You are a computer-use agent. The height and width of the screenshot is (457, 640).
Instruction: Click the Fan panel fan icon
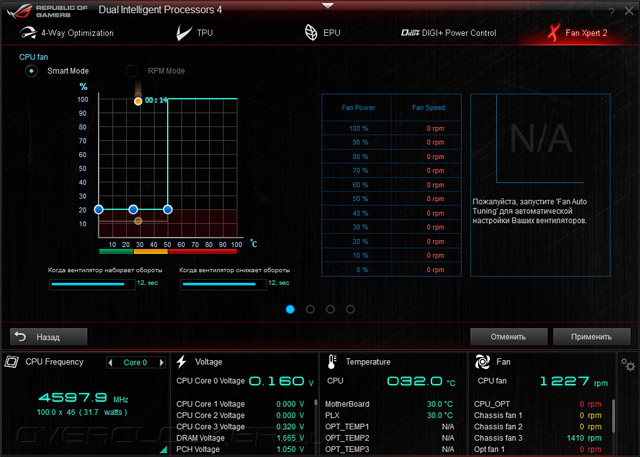click(x=482, y=362)
